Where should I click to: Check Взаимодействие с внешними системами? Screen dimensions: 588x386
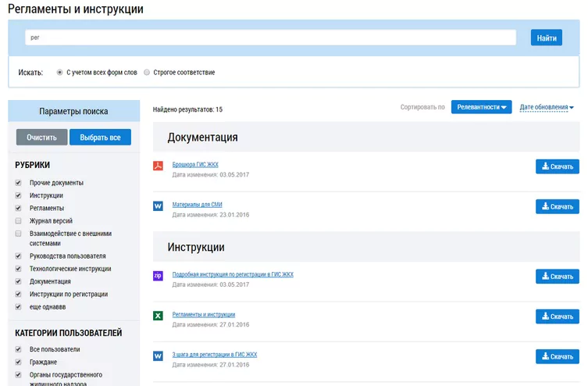point(18,234)
